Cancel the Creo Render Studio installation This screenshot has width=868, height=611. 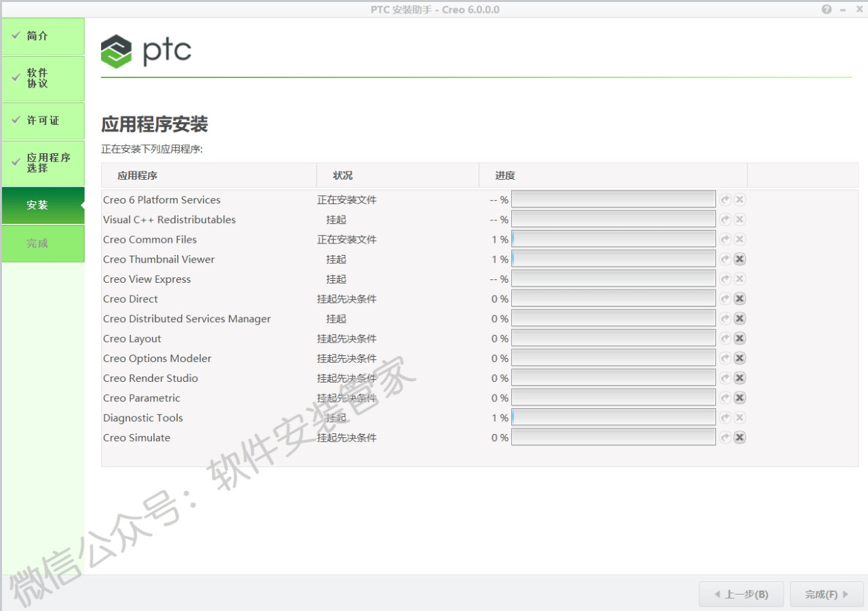(740, 378)
